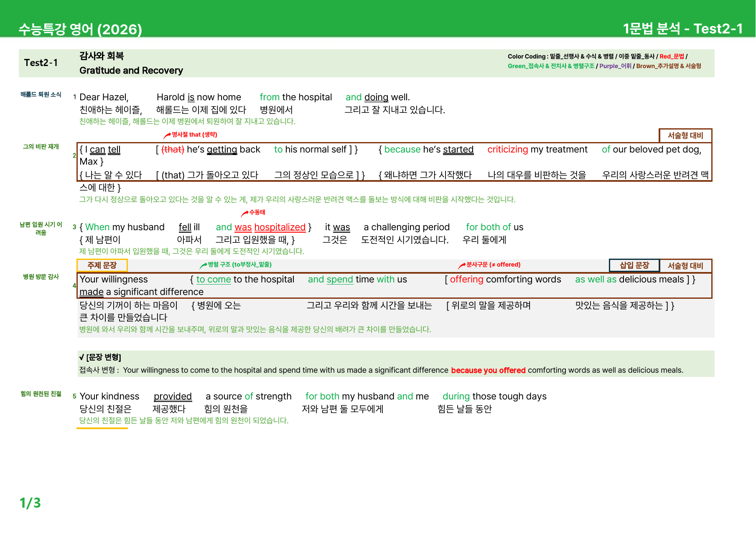Screen dimensions: 756x534
Task: Click the red annotation '명사절 that (생략)'
Action: point(195,135)
